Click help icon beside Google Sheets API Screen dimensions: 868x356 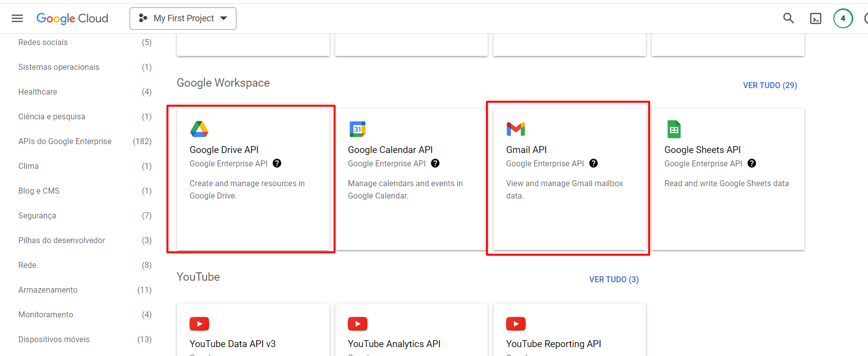(752, 163)
